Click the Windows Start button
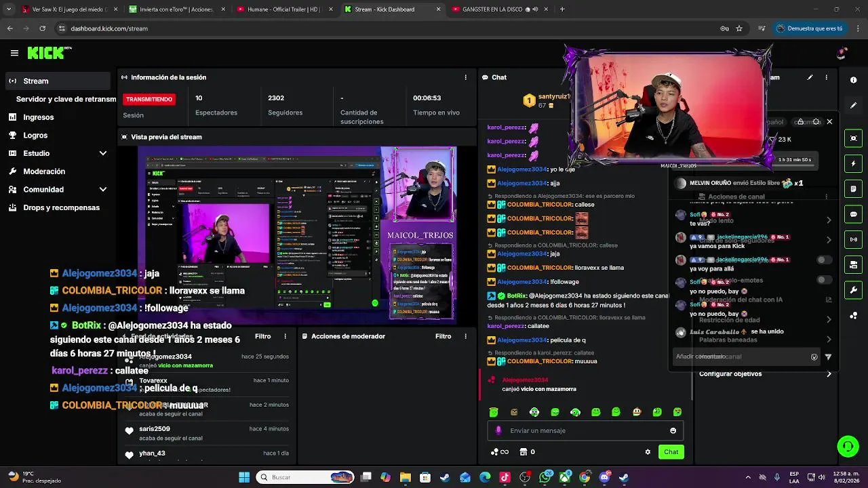Image resolution: width=868 pixels, height=488 pixels. (x=244, y=477)
